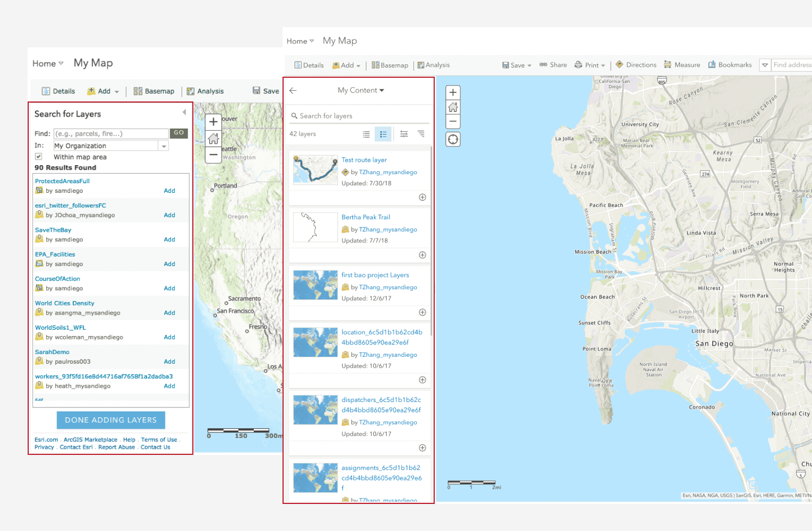Add the Test route layer using plus icon
The image size is (812, 531).
[422, 197]
